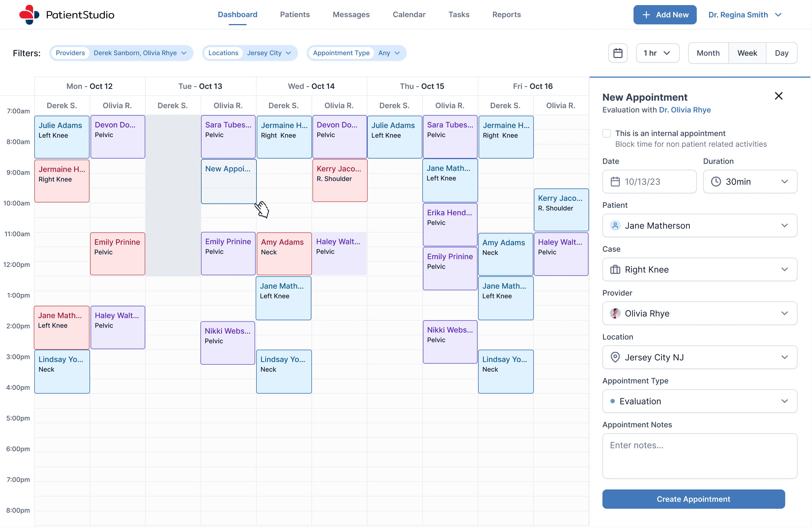Click the Date field 10/13/23
812x528 pixels.
649,182
